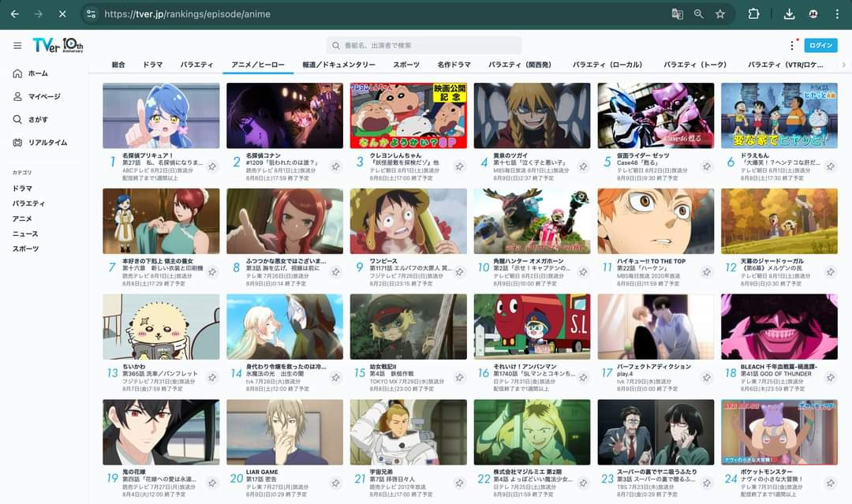This screenshot has height=504, width=852.
Task: Favorite 黄泉のツガイ rank 4 episode
Action: pyautogui.click(x=583, y=166)
